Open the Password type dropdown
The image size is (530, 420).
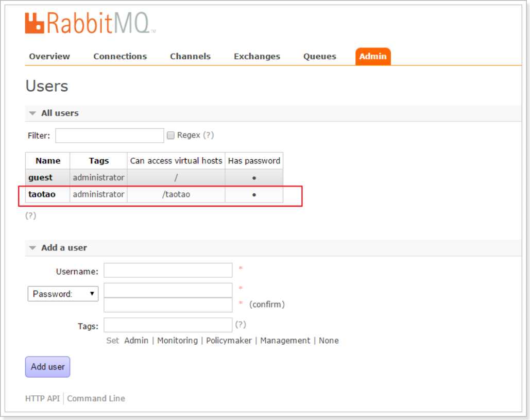click(x=63, y=294)
